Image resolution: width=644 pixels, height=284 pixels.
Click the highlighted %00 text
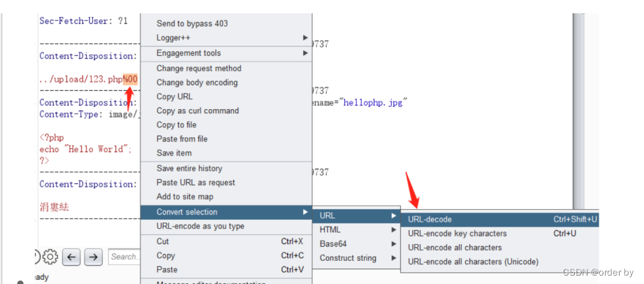(x=130, y=80)
